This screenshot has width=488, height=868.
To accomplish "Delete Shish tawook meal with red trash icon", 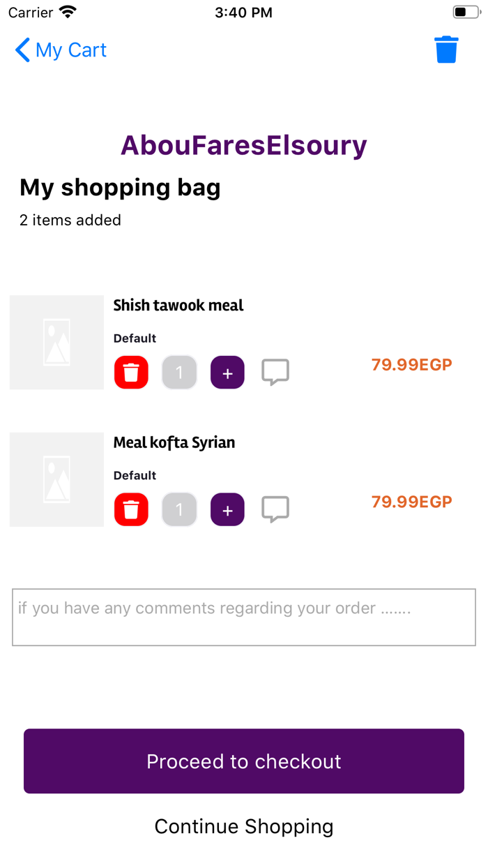I will point(132,373).
